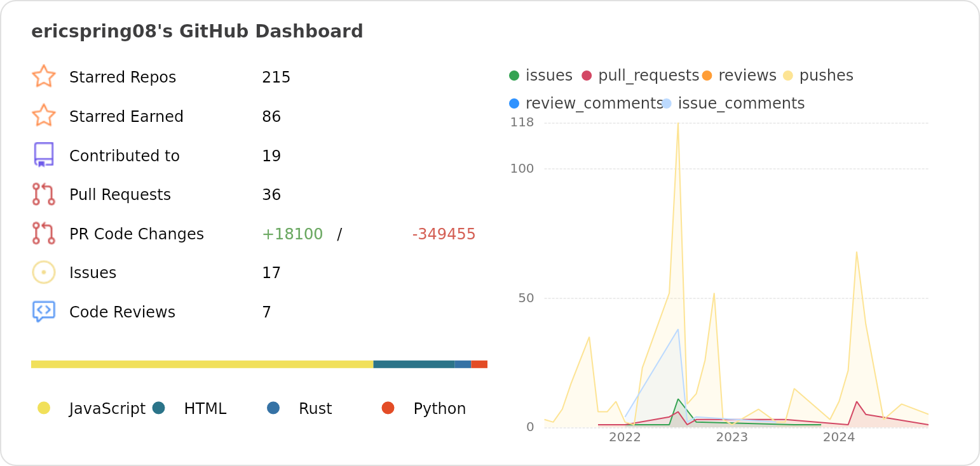Click the Issues label
Image resolution: width=980 pixels, height=466 pixels.
[x=93, y=273]
